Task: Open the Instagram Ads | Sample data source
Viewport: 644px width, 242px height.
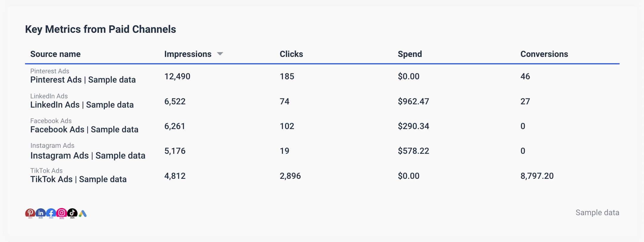Action: point(88,156)
